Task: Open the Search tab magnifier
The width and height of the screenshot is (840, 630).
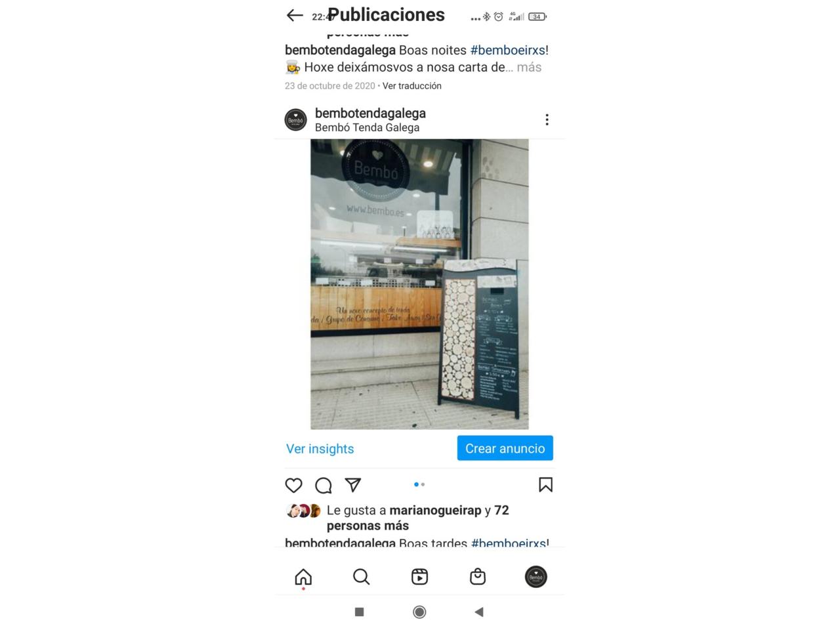Action: pos(361,577)
